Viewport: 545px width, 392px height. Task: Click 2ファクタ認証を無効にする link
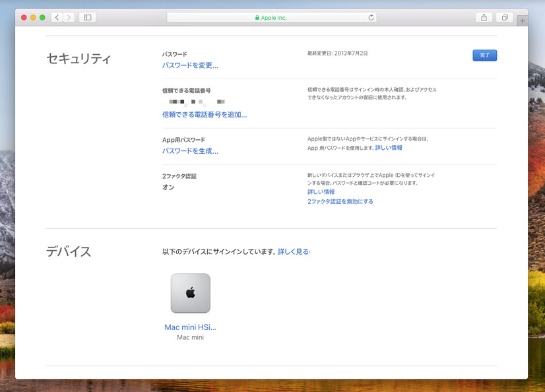pyautogui.click(x=340, y=201)
